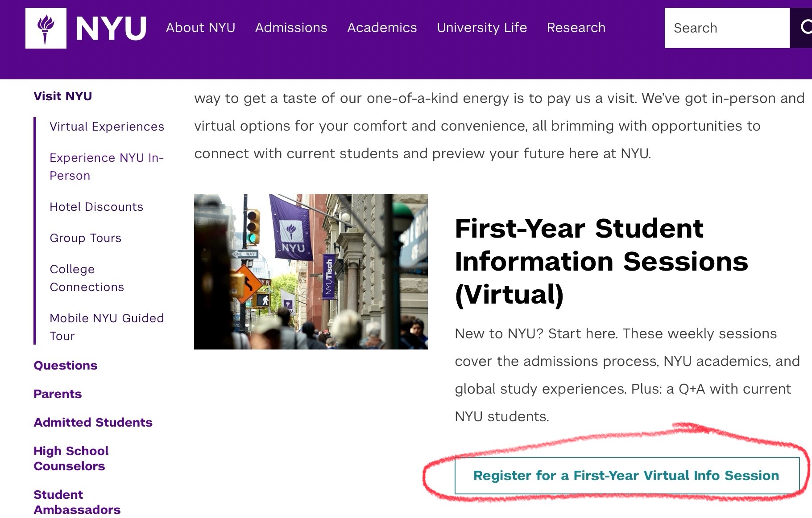Screen dimensions: 812x518
Task: Open Mobile NYU Guided Tour link
Action: pyautogui.click(x=107, y=327)
